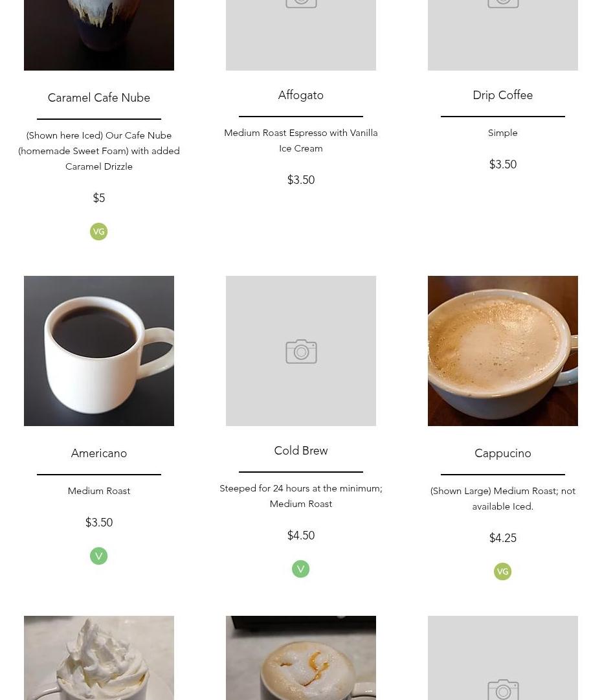The image size is (602, 700).
Task: Click the VG badge under Caramel Cafe Nube
Action: (98, 232)
